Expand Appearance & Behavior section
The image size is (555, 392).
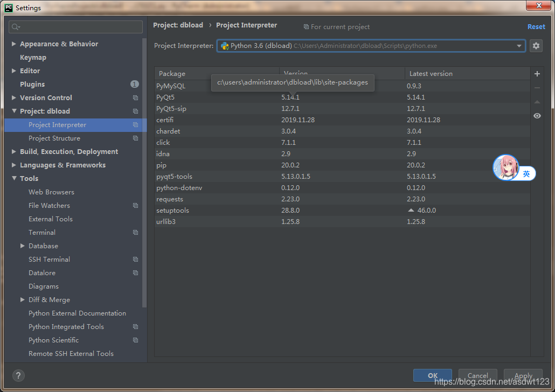14,44
